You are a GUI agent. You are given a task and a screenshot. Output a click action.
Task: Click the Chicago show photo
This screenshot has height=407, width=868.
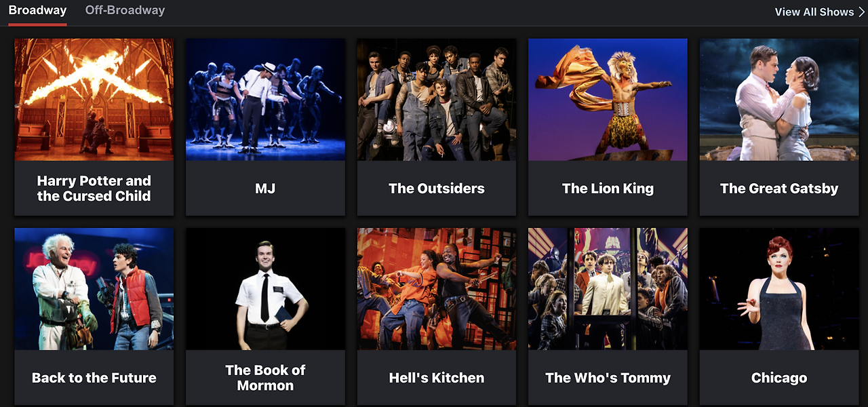tap(779, 289)
